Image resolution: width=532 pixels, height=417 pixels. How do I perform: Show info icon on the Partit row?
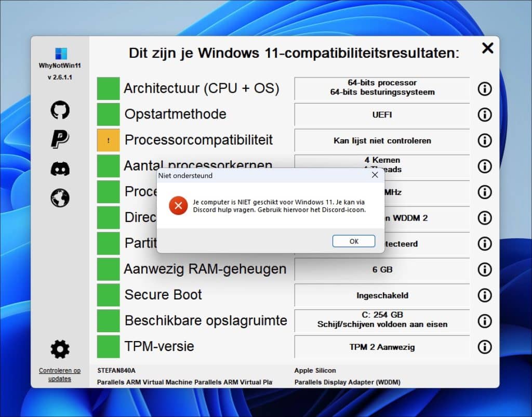click(x=485, y=243)
